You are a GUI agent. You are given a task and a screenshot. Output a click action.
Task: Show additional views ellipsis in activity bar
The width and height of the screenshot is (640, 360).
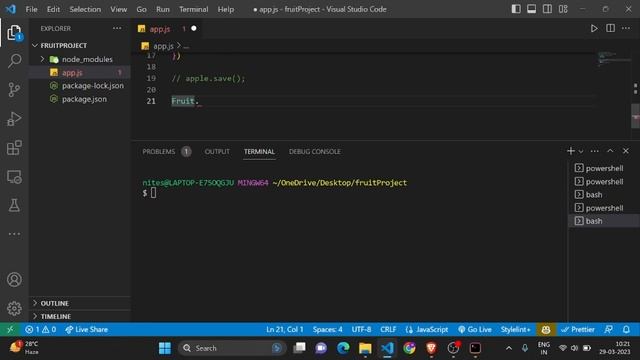click(14, 234)
